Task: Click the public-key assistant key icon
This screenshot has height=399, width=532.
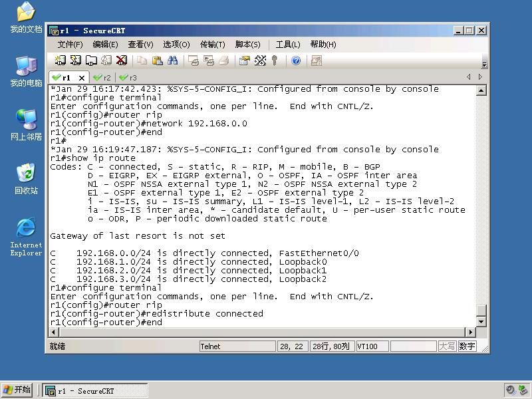Action: click(275, 61)
